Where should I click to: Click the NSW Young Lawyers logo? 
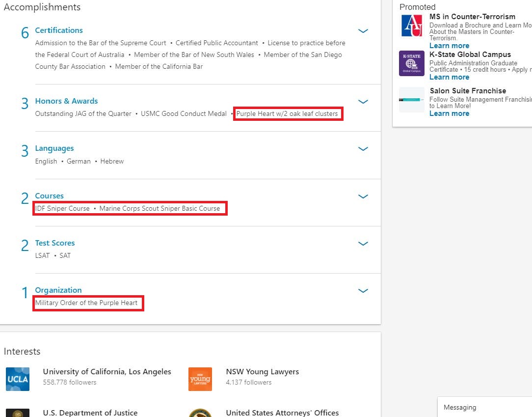(200, 379)
